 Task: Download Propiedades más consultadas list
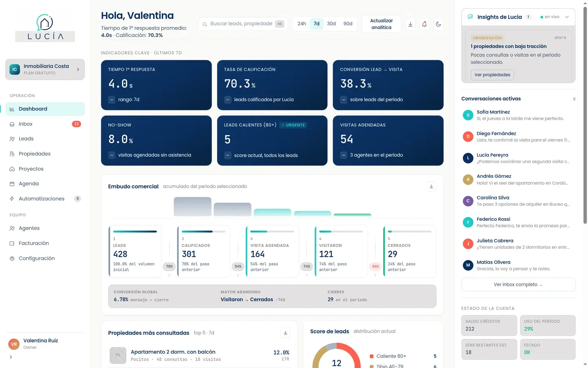pos(286,333)
